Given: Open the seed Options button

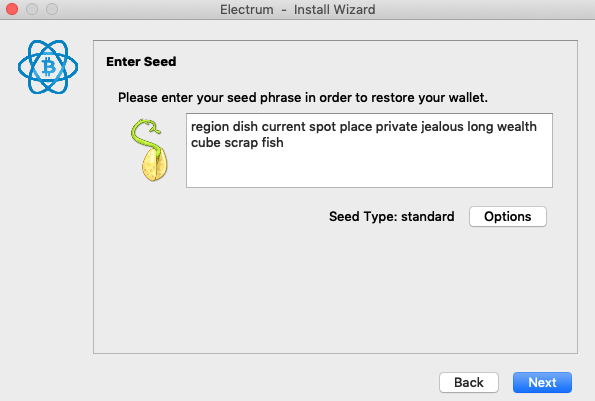Looking at the screenshot, I should click(508, 217).
